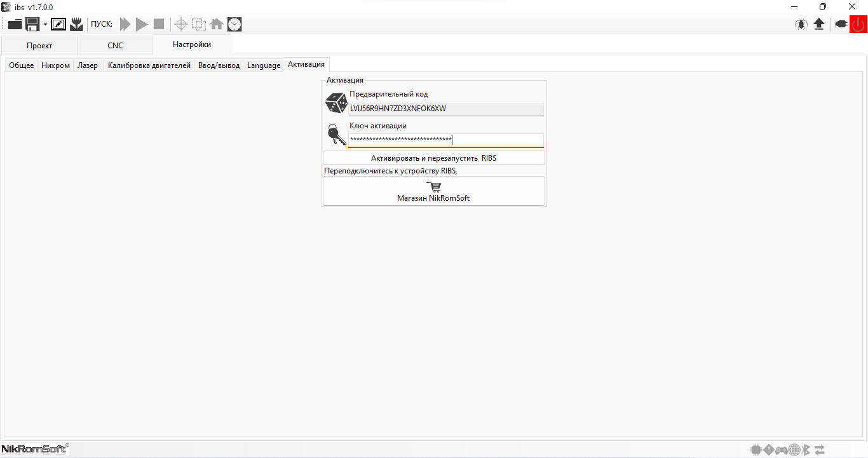Start fast run with double-arrow icon
This screenshot has width=868, height=458.
[126, 24]
